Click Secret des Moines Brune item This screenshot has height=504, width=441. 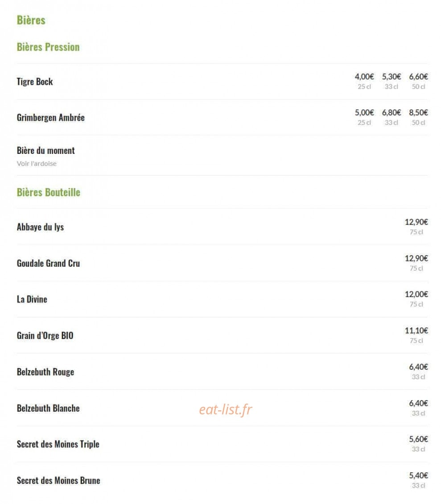click(58, 480)
